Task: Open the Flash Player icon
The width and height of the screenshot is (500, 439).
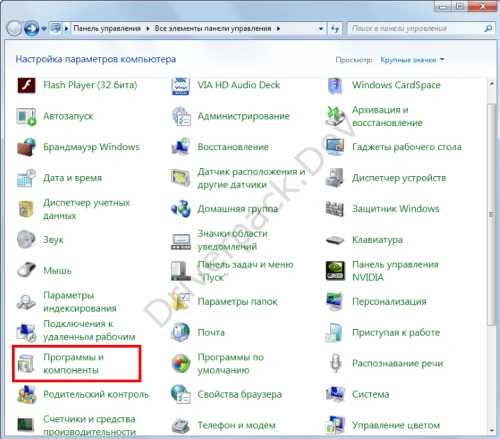Action: point(26,85)
